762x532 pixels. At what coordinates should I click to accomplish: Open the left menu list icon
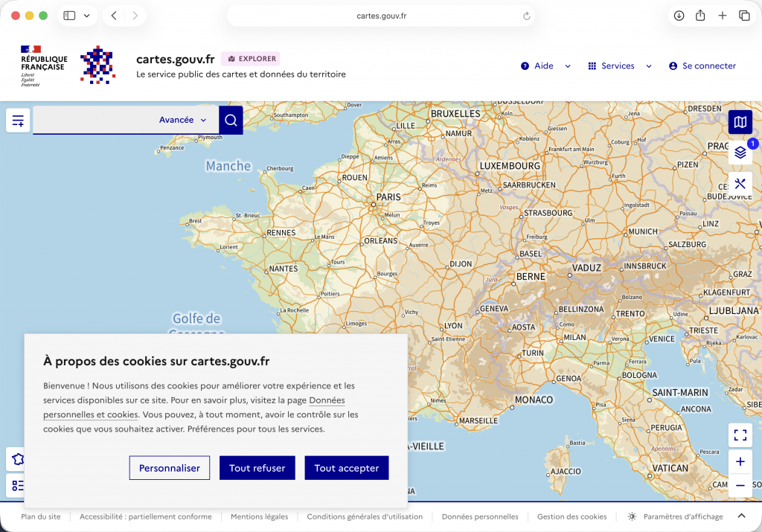pyautogui.click(x=18, y=120)
